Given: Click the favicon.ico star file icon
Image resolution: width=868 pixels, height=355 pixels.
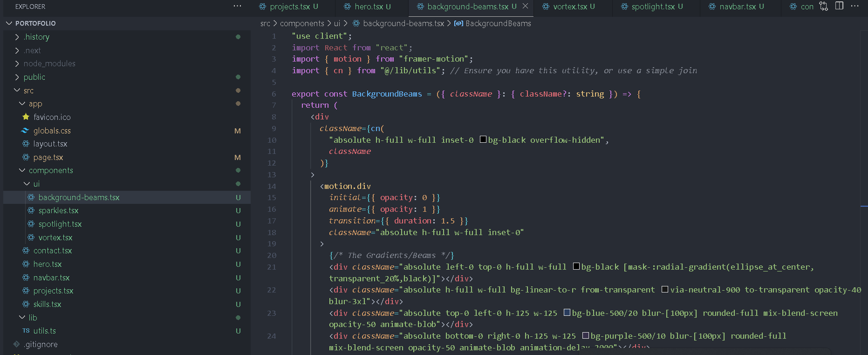Looking at the screenshot, I should 26,117.
